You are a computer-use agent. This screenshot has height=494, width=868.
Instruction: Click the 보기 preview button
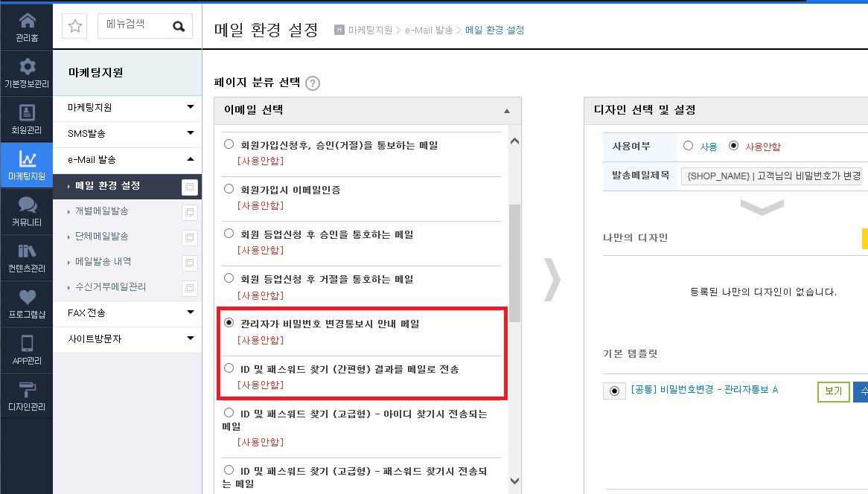[x=833, y=391]
